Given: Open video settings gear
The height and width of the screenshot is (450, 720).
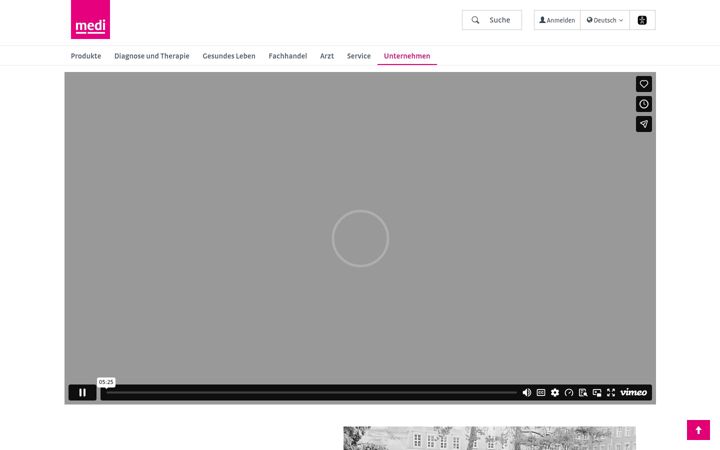Looking at the screenshot, I should [x=555, y=393].
